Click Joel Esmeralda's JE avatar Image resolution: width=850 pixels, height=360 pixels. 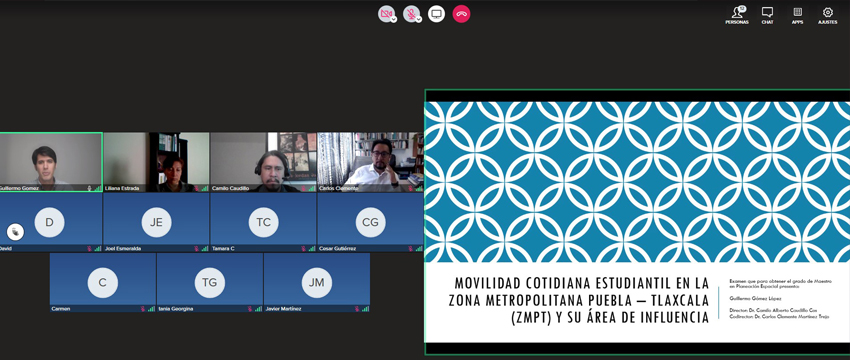pos(156,222)
